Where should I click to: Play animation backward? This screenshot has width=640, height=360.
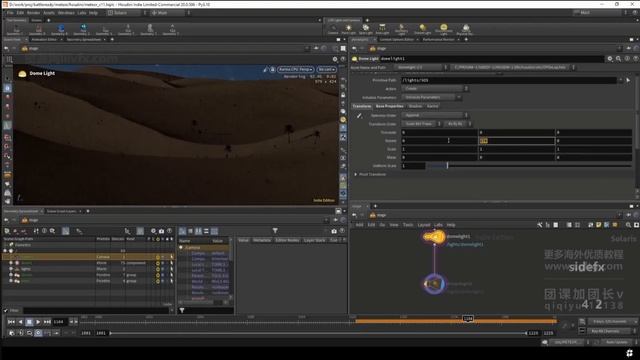coord(20,322)
